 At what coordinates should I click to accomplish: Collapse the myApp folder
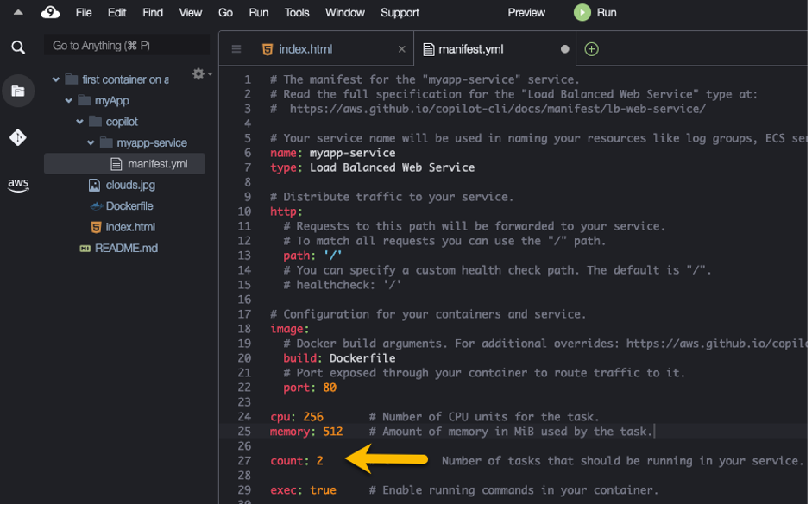click(x=68, y=100)
